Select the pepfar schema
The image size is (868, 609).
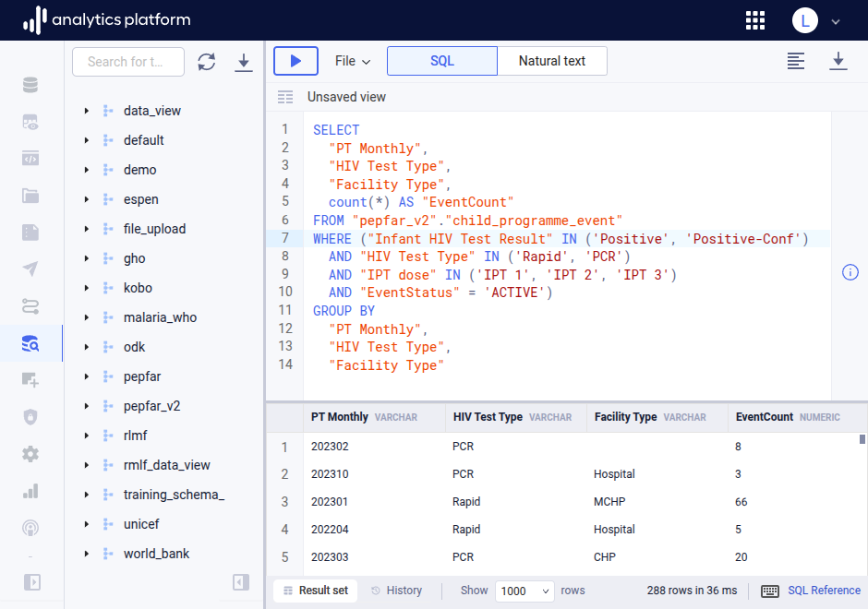tap(142, 376)
